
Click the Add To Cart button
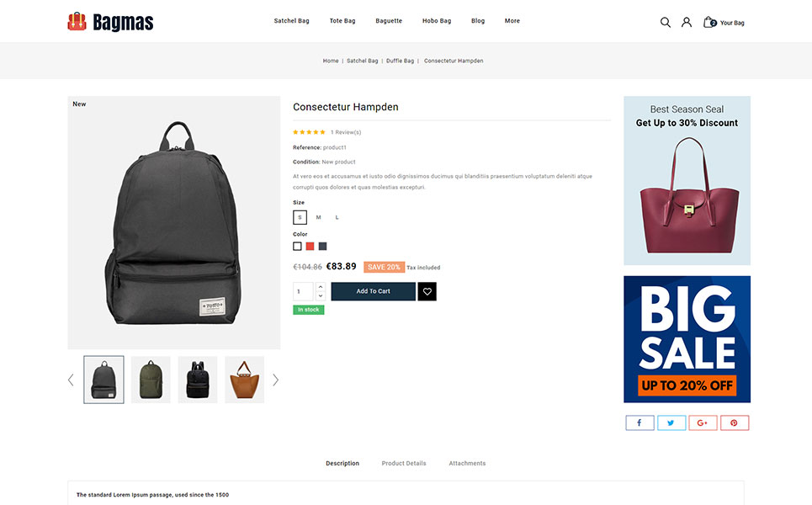[373, 291]
